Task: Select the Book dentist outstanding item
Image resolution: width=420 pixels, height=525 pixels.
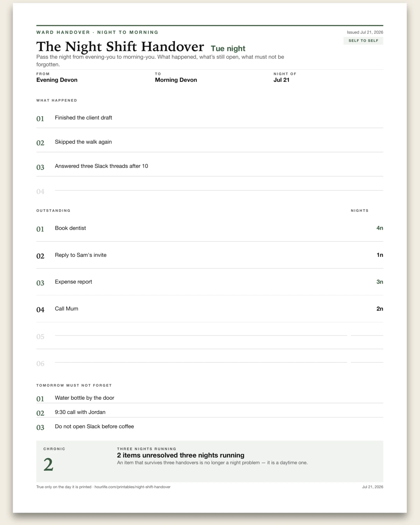Action: tap(70, 228)
